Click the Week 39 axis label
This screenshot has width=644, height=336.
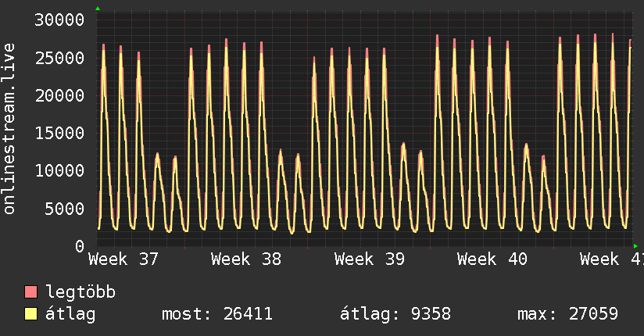(369, 259)
